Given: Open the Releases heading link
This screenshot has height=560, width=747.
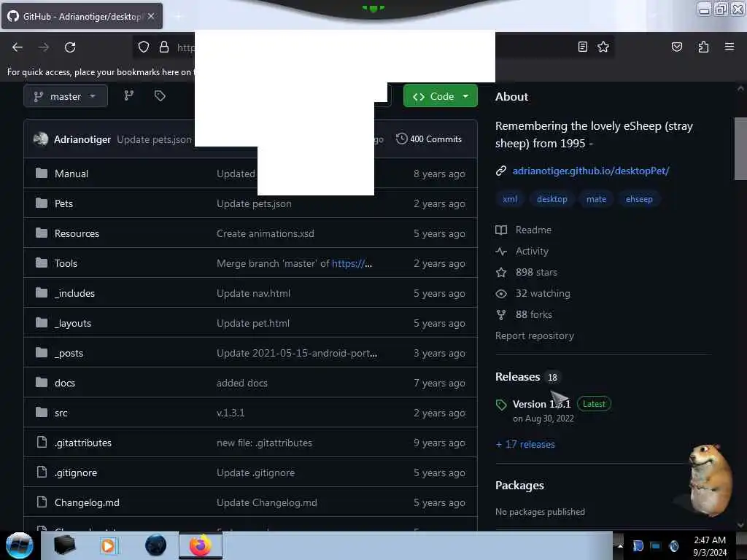Looking at the screenshot, I should coord(517,377).
